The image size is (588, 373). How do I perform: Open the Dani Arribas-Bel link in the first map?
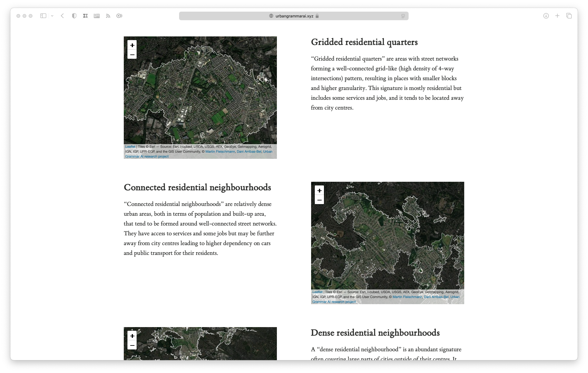(249, 151)
